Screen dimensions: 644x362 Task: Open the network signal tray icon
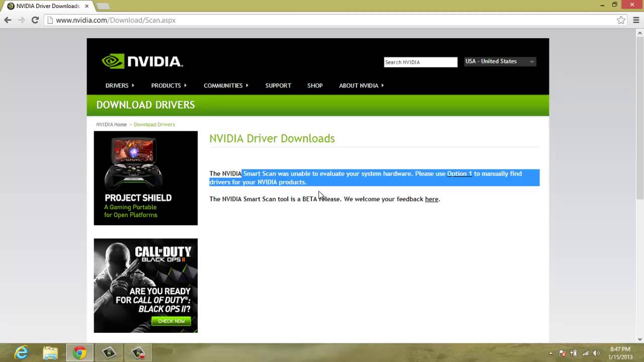pos(585,353)
